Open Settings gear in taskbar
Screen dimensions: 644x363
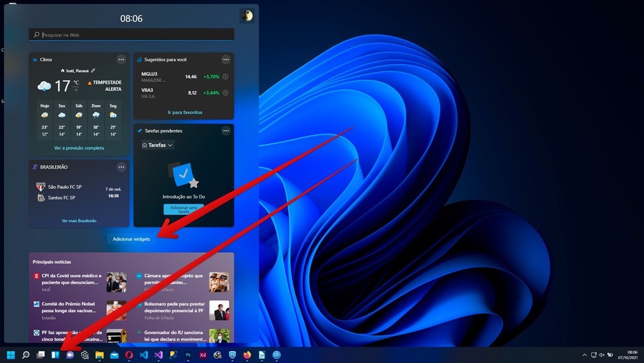coord(84,354)
